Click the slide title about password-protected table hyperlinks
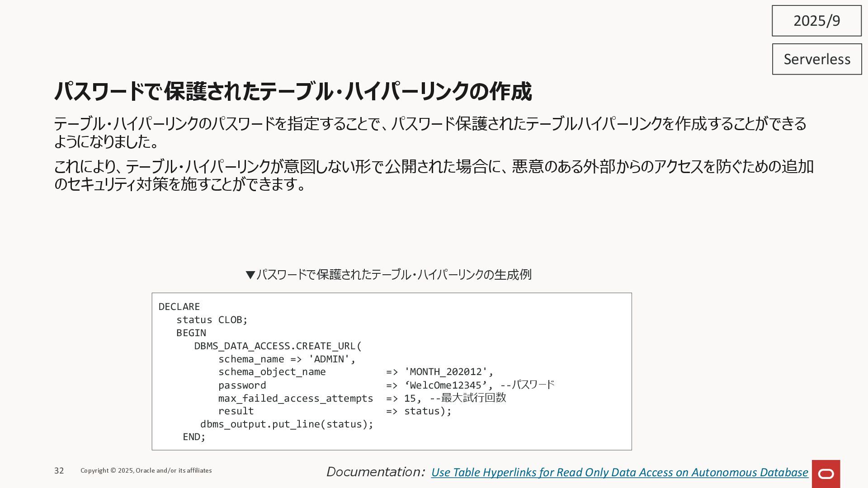Screen dimensions: 868x488 [293, 91]
